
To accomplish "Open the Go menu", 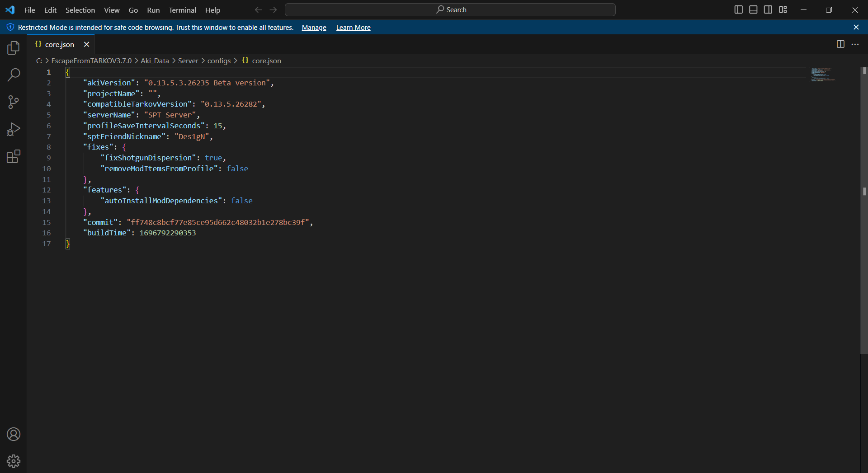I will click(x=133, y=10).
